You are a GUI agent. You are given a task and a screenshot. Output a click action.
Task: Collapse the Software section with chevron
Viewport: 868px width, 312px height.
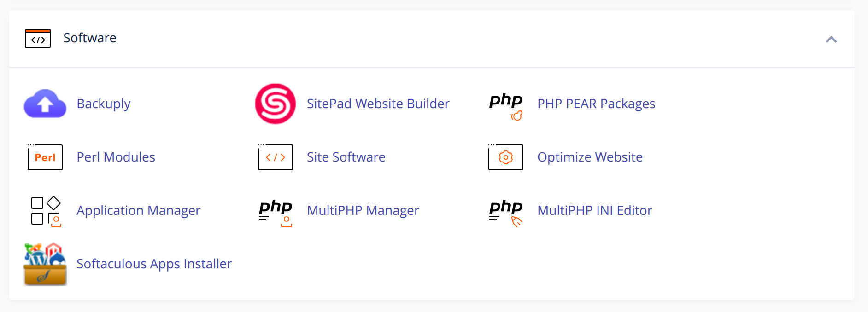(831, 40)
